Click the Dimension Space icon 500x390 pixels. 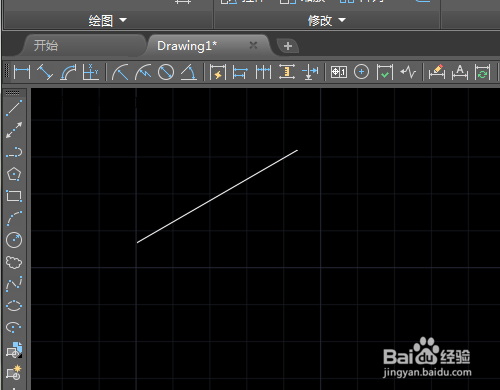click(x=287, y=72)
